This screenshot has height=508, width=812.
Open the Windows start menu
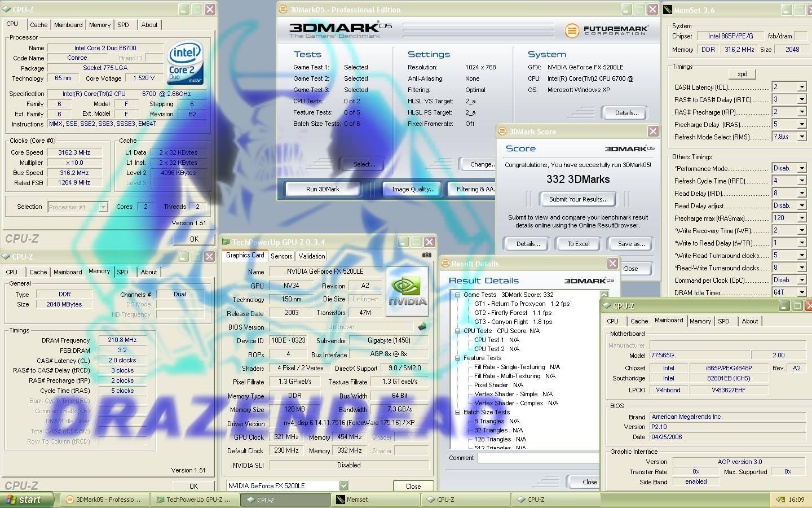pyautogui.click(x=27, y=500)
